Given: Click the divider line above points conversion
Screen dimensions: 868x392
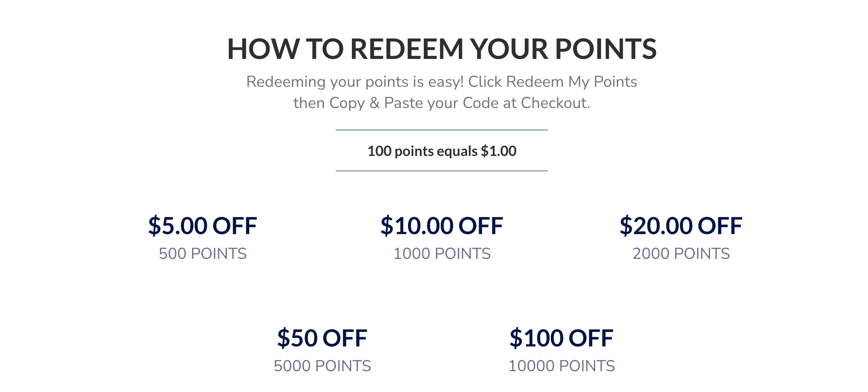Looking at the screenshot, I should click(442, 130).
